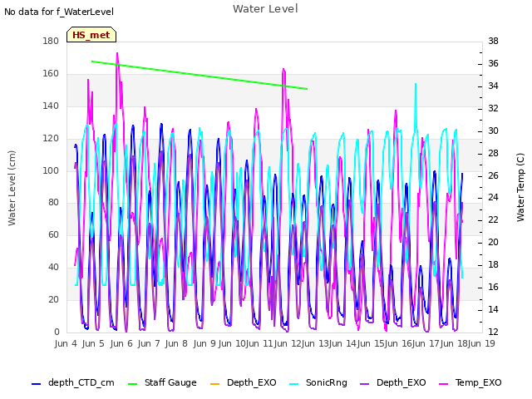Viewport: 532px width, 399px height.
Task: Click the blue depth_CTD_cm legend swatch
Action: pos(36,384)
